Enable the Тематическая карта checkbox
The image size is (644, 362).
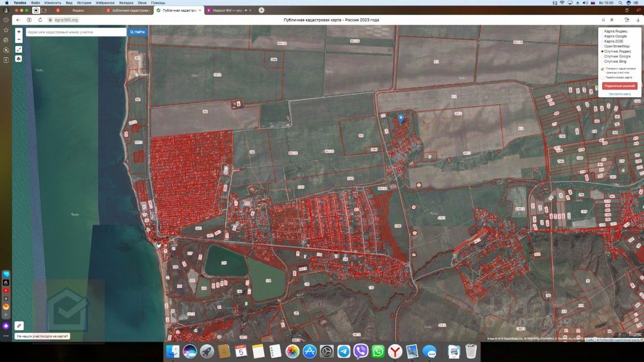tap(602, 77)
